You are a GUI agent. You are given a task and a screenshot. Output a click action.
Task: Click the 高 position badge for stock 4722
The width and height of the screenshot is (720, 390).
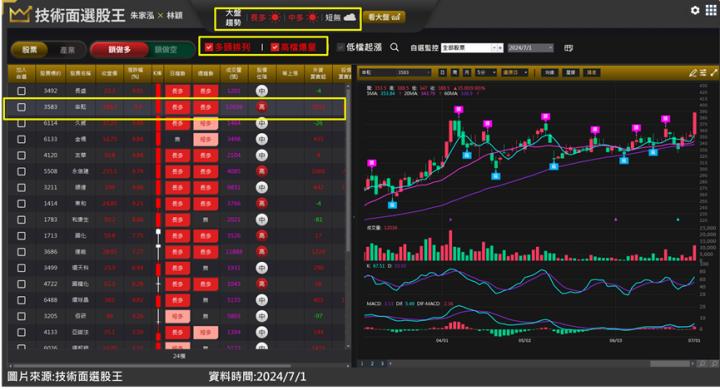click(x=262, y=284)
